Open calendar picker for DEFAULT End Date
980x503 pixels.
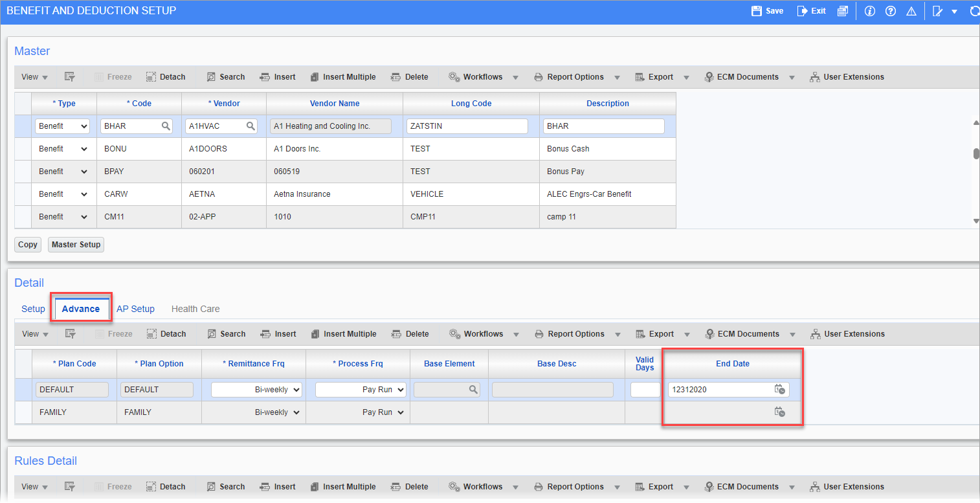(x=780, y=390)
